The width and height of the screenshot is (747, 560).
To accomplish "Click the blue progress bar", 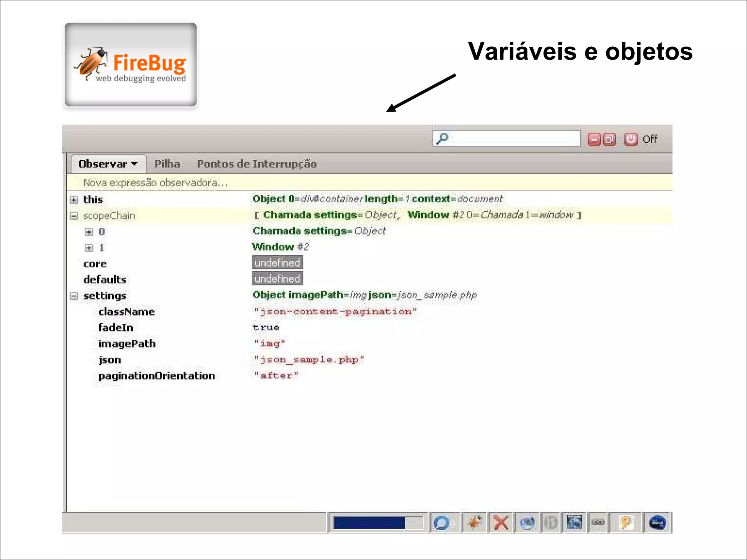I will (x=369, y=523).
